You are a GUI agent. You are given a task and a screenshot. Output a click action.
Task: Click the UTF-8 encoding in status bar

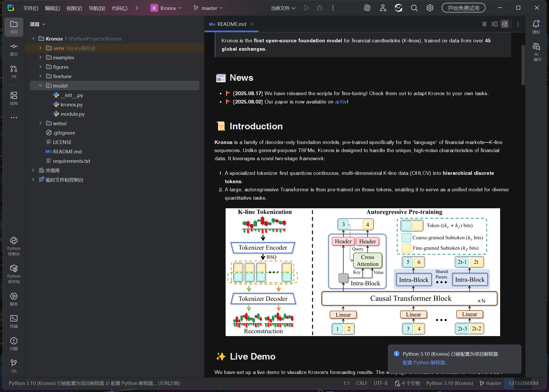click(x=380, y=383)
